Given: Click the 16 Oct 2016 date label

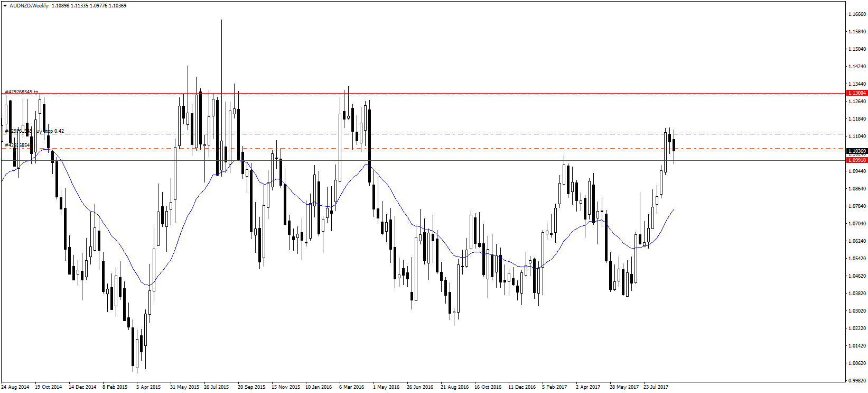Looking at the screenshot, I should (x=488, y=387).
